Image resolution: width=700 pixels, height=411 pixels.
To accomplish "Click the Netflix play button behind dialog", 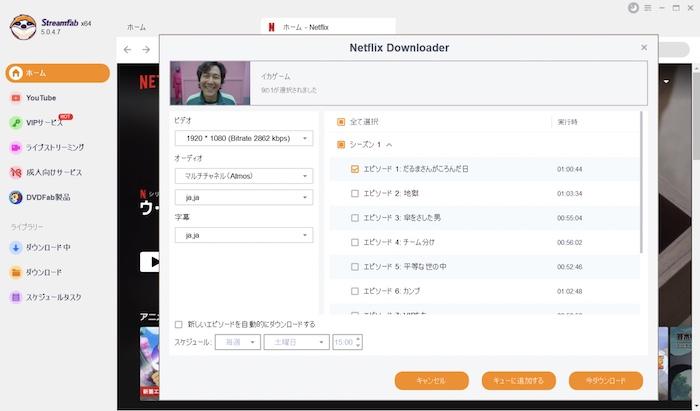I will [x=150, y=262].
